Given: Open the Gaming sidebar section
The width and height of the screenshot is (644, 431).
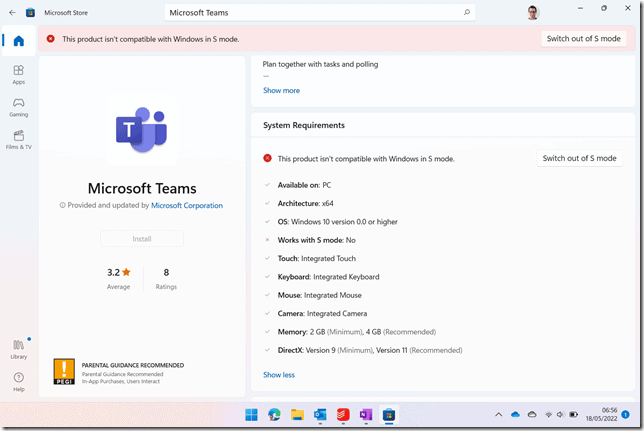Looking at the screenshot, I should [x=18, y=107].
